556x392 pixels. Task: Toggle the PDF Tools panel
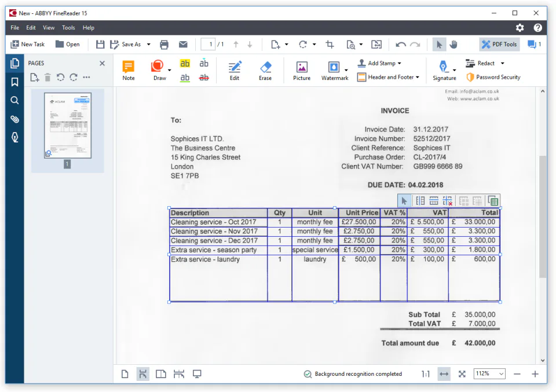click(x=499, y=45)
